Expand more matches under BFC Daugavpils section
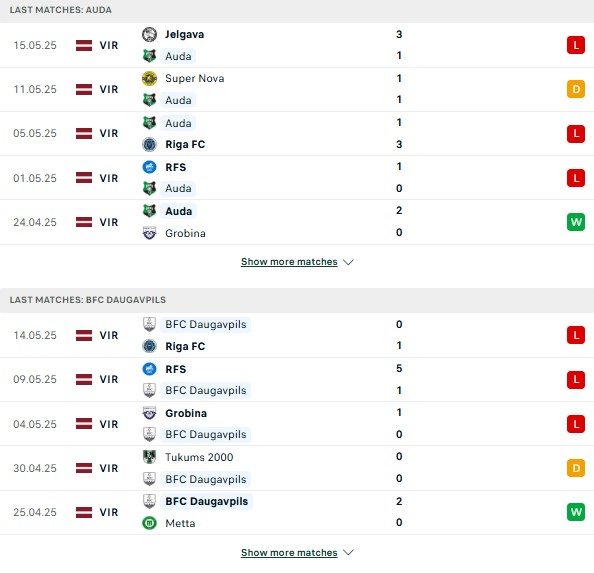 point(289,553)
